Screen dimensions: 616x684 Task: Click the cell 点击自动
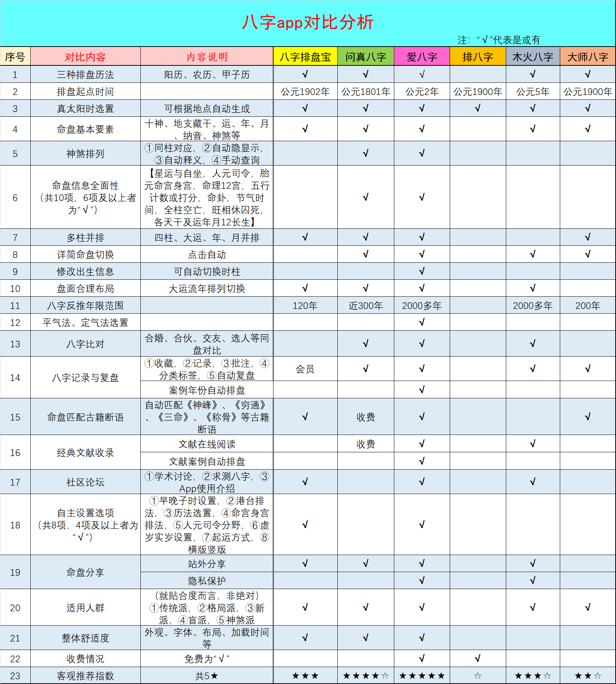207,254
